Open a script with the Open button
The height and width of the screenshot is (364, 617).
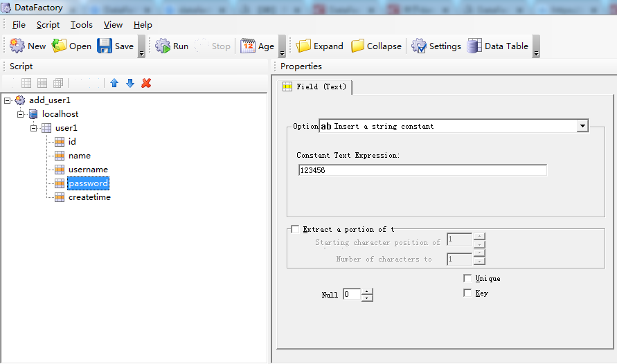71,46
